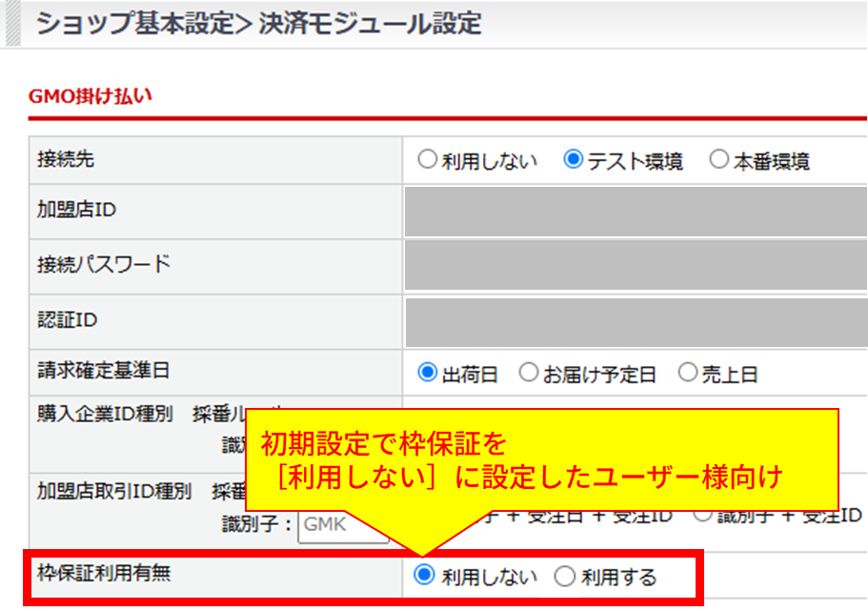This screenshot has height=611, width=868.
Task: Click the 認証ID input field
Action: coord(636,322)
